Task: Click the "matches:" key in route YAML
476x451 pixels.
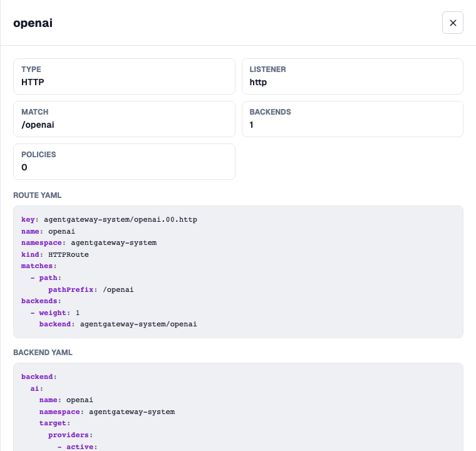Action: [x=39, y=266]
